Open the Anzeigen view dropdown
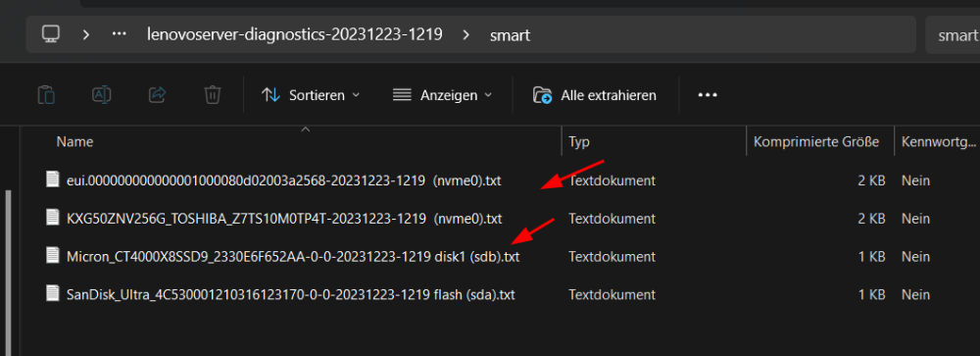Viewport: 980px width, 356px height. [x=443, y=95]
